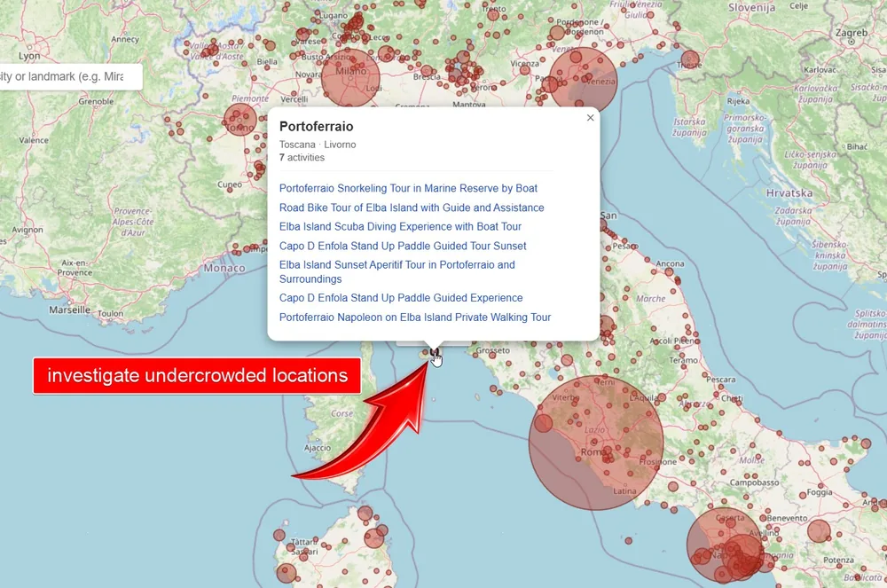Open Road Bike Tour of Elba Island link
The image size is (887, 588).
[412, 208]
